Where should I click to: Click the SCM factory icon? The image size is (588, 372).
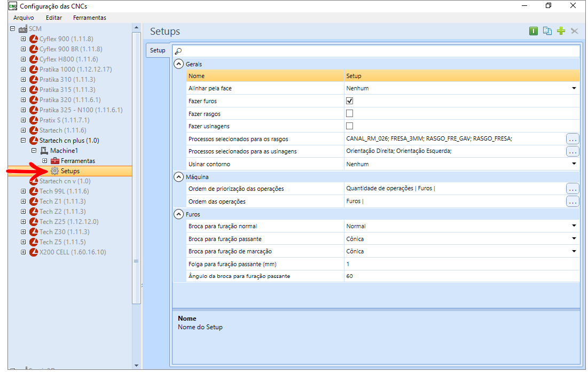click(x=23, y=29)
